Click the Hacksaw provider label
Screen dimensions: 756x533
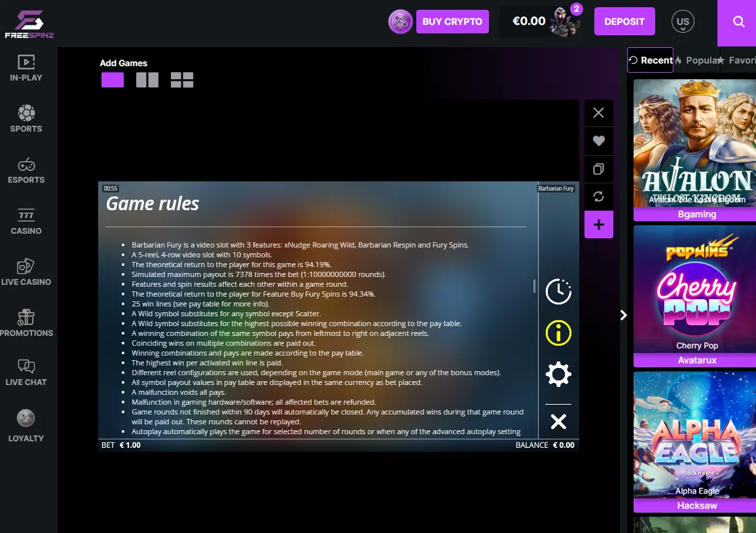click(x=696, y=505)
